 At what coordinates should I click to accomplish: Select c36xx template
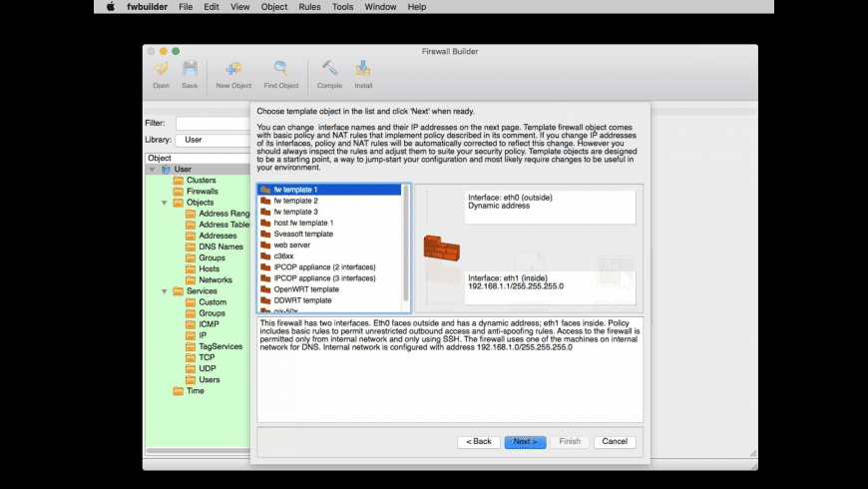(330, 255)
